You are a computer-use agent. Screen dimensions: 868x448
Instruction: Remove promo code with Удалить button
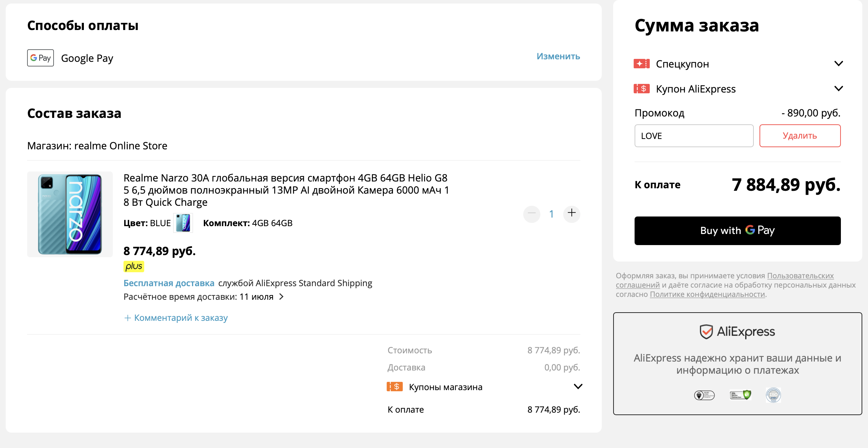(799, 136)
